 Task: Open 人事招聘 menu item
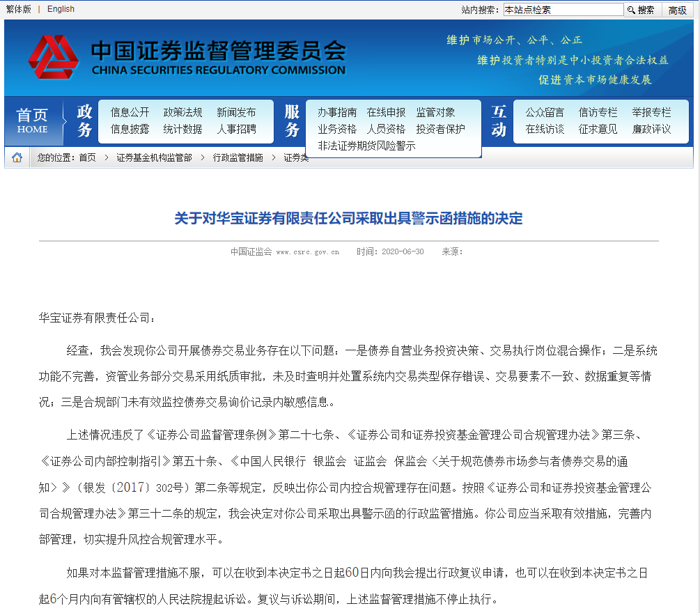(236, 129)
